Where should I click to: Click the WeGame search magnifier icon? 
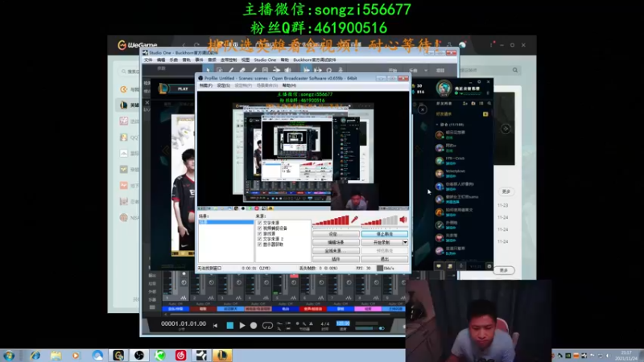point(515,70)
